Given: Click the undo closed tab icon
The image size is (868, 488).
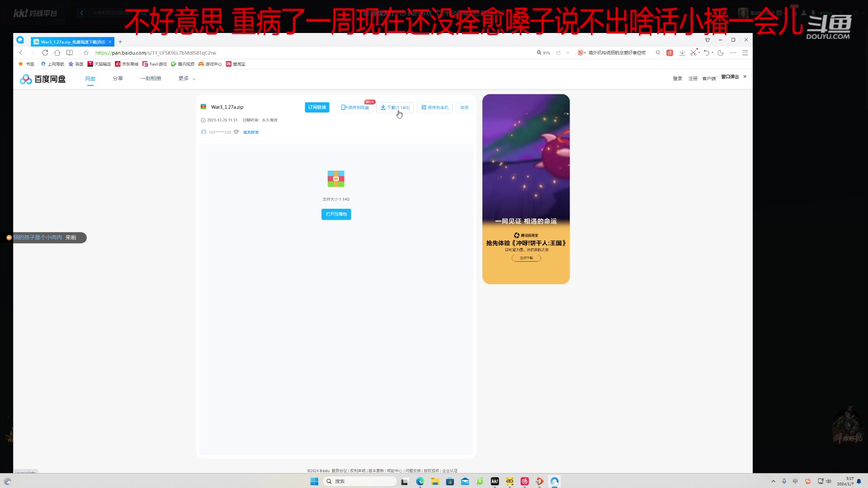Looking at the screenshot, I should tap(707, 53).
